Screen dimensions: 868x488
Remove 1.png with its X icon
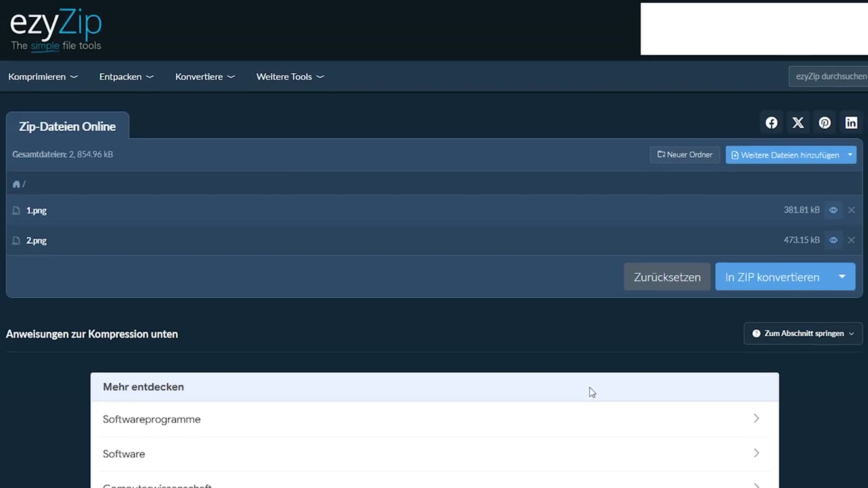point(851,210)
